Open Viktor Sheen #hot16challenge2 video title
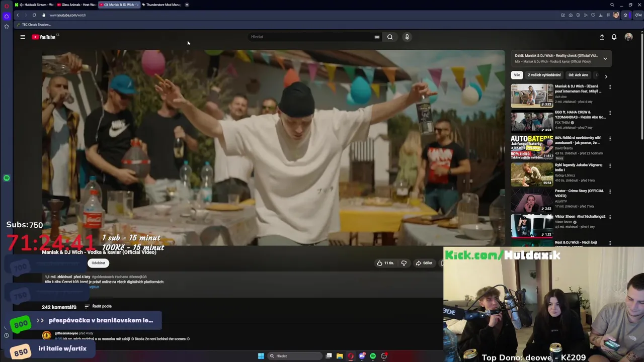The image size is (644, 362). (580, 217)
